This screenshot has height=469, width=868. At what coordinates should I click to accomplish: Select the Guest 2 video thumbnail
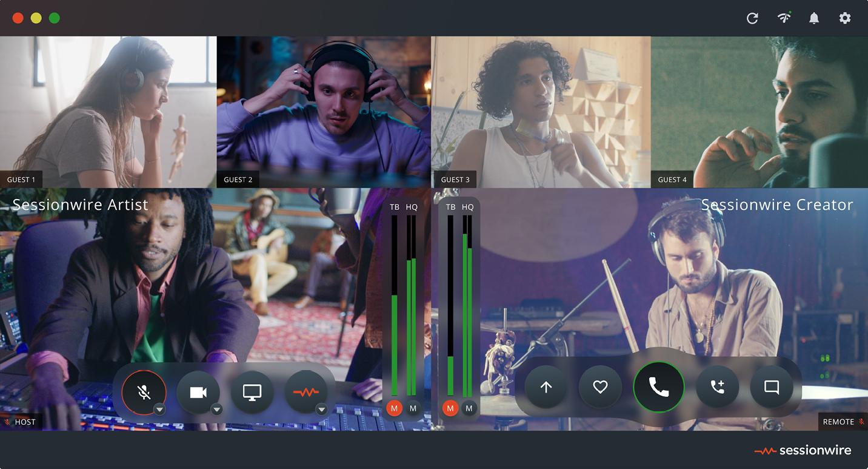pyautogui.click(x=324, y=112)
